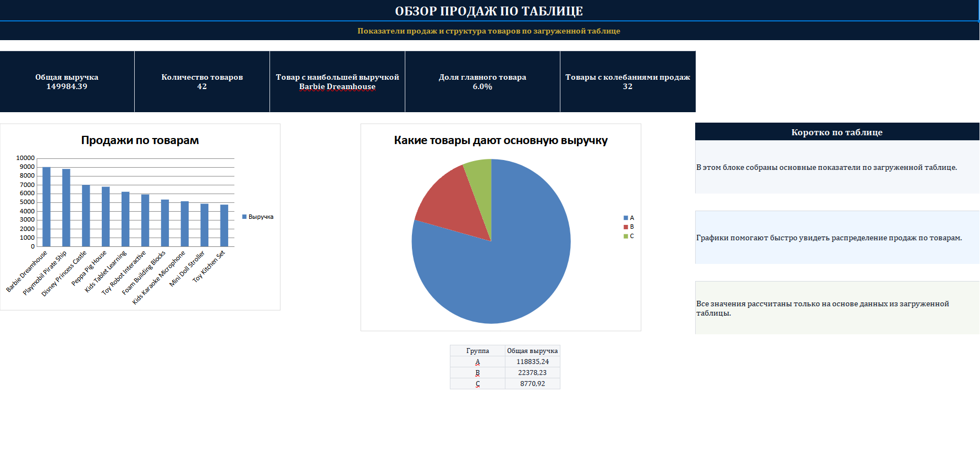Click the Общая выручка KPI card
Viewport: 980px width, 463px height.
(67, 81)
